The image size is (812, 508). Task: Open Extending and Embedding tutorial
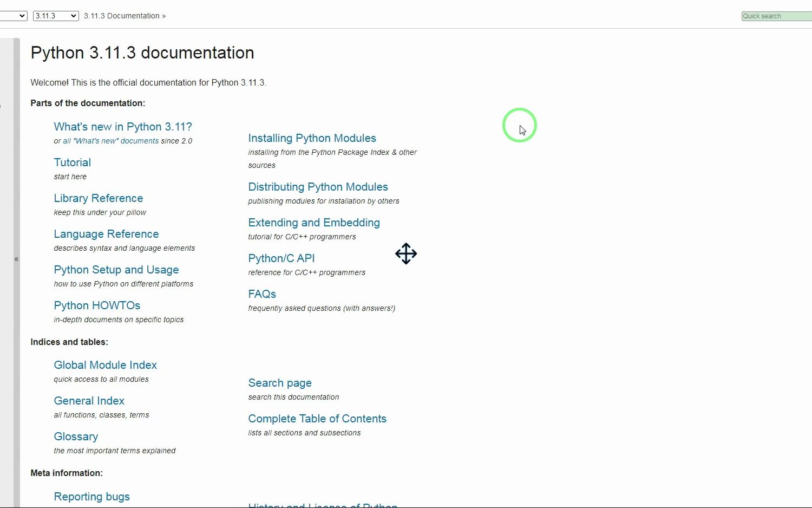[x=314, y=223]
